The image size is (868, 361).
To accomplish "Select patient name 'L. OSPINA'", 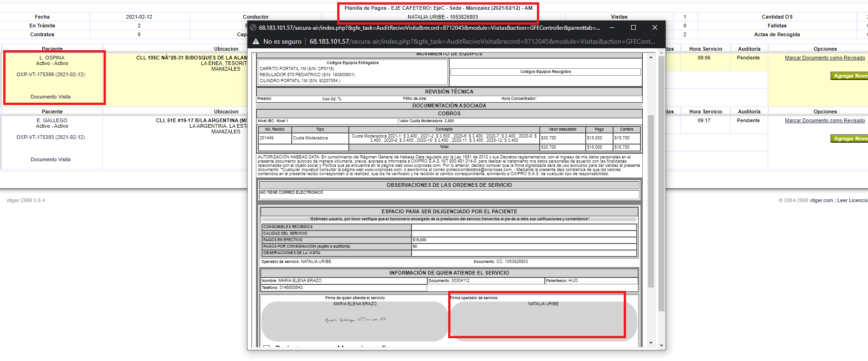I will [x=52, y=58].
